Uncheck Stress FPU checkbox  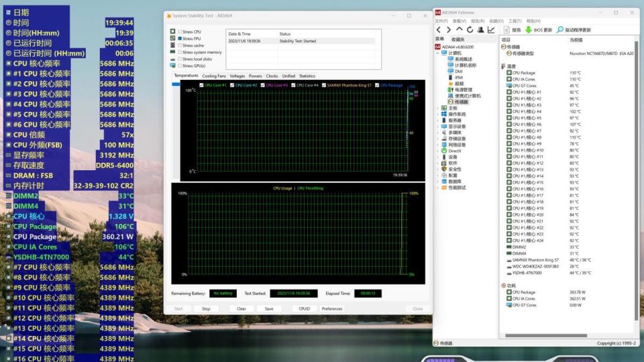(x=180, y=39)
